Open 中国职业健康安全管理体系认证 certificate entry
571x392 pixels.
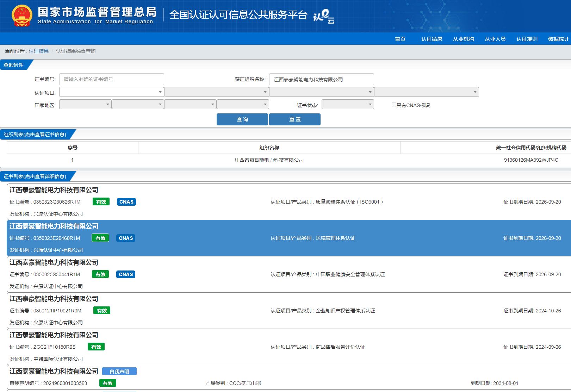pos(289,274)
